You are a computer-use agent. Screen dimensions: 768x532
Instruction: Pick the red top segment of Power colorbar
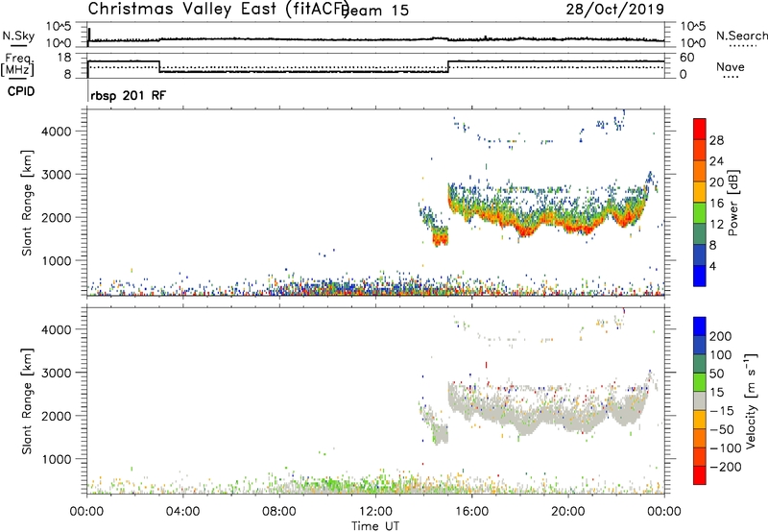pos(700,130)
